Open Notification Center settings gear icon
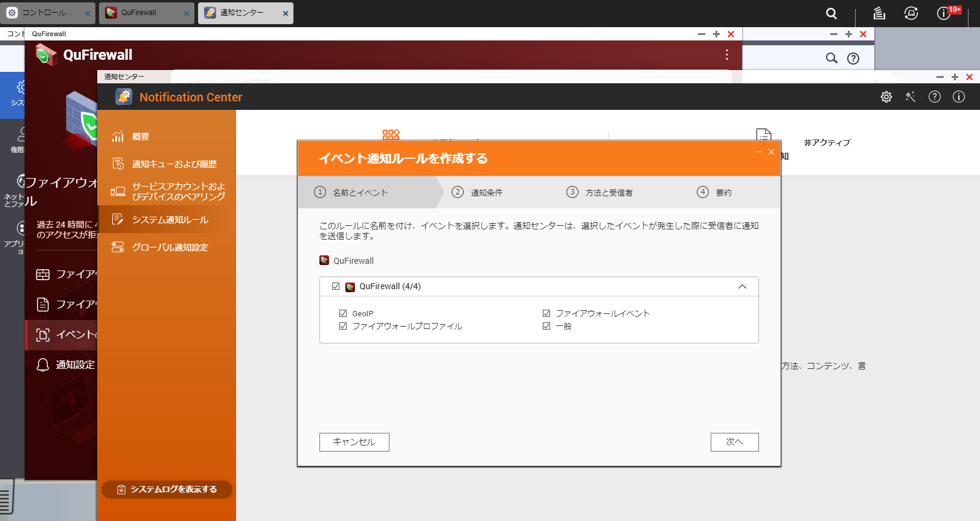This screenshot has width=980, height=521. tap(886, 97)
